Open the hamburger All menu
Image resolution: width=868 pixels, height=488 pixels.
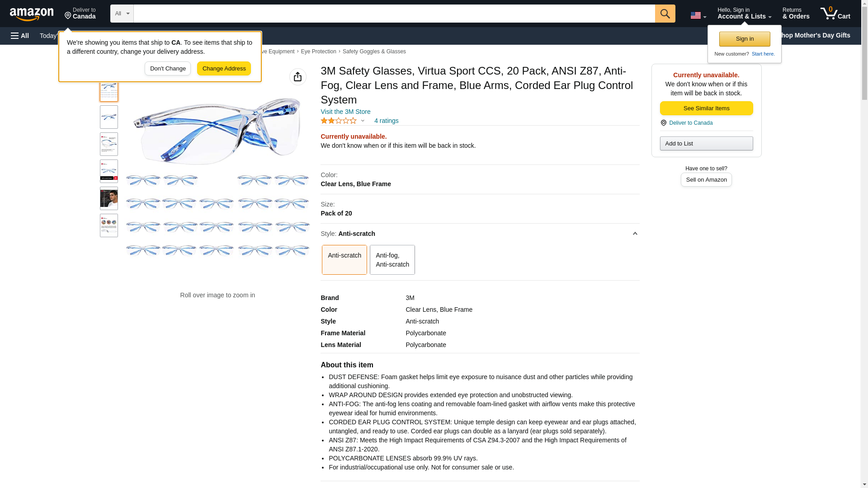[20, 36]
